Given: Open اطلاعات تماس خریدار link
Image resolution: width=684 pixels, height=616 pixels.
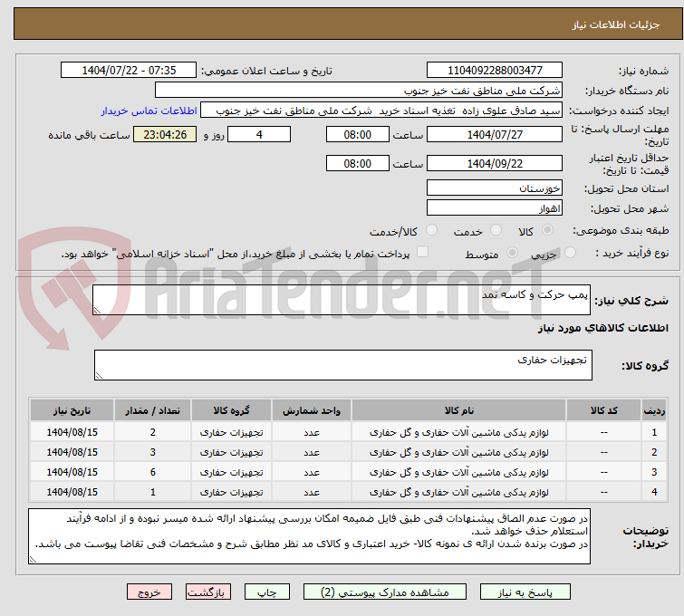Looking at the screenshot, I should point(149,110).
